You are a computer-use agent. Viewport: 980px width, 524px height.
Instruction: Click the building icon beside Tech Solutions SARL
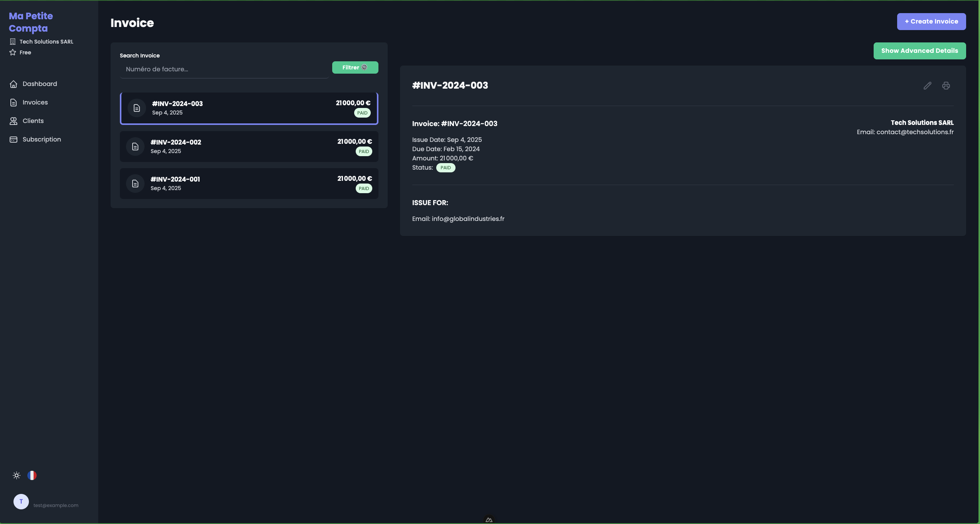coord(13,42)
